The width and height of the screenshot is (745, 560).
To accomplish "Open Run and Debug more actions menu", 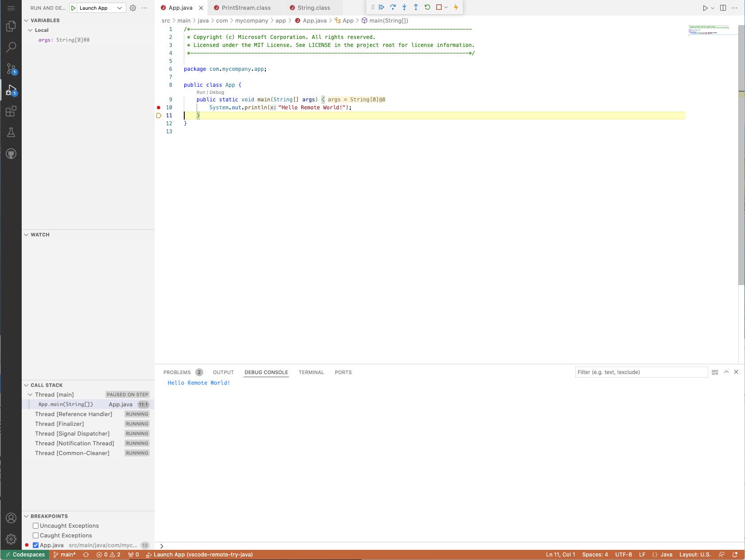I will pyautogui.click(x=144, y=8).
